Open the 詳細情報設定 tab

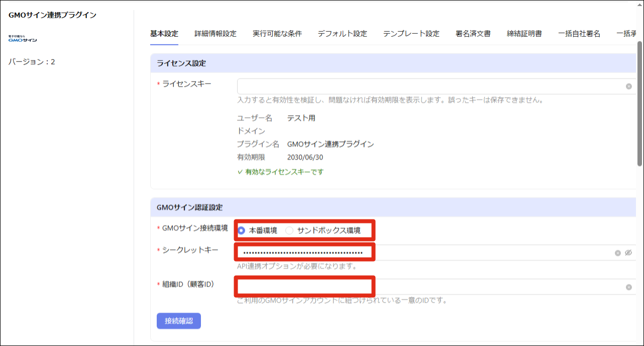point(216,34)
